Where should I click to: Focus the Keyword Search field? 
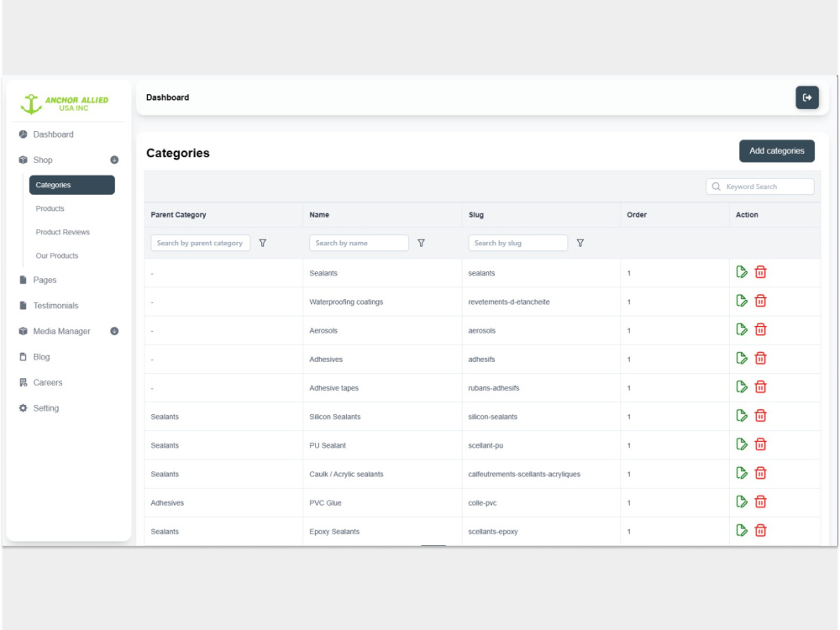click(760, 186)
